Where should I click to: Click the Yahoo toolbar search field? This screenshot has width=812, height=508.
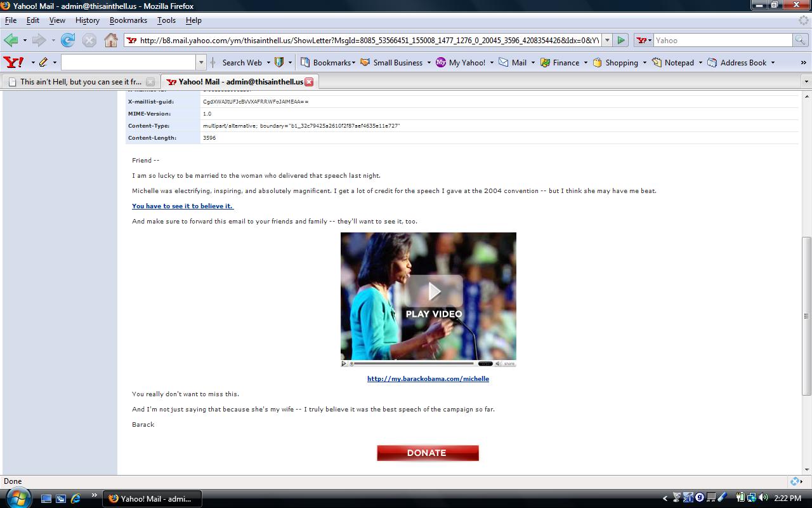[x=129, y=62]
